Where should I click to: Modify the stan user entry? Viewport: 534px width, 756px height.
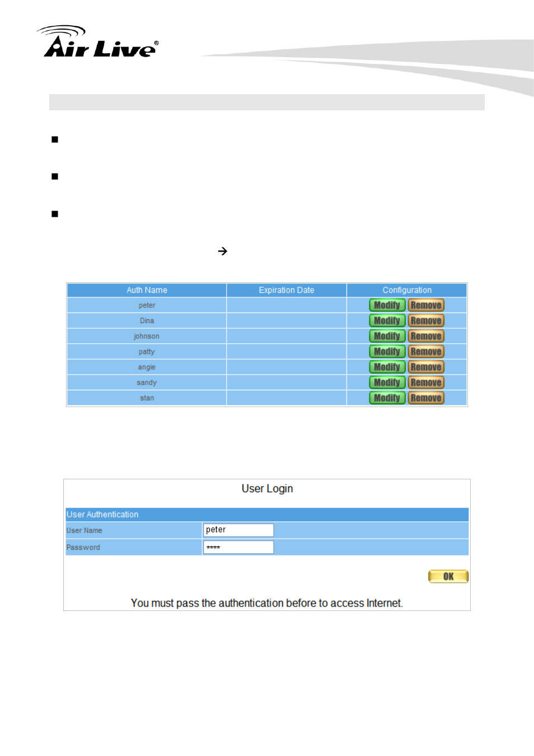pyautogui.click(x=387, y=398)
